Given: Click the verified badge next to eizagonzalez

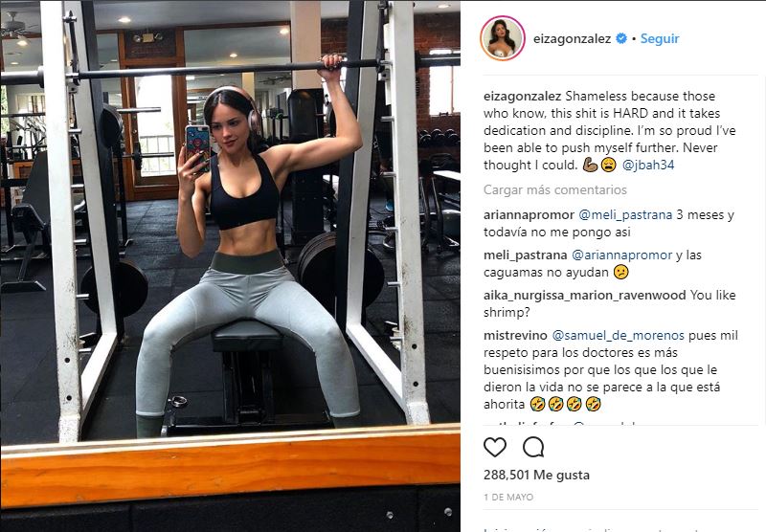Looking at the screenshot, I should click(x=620, y=38).
